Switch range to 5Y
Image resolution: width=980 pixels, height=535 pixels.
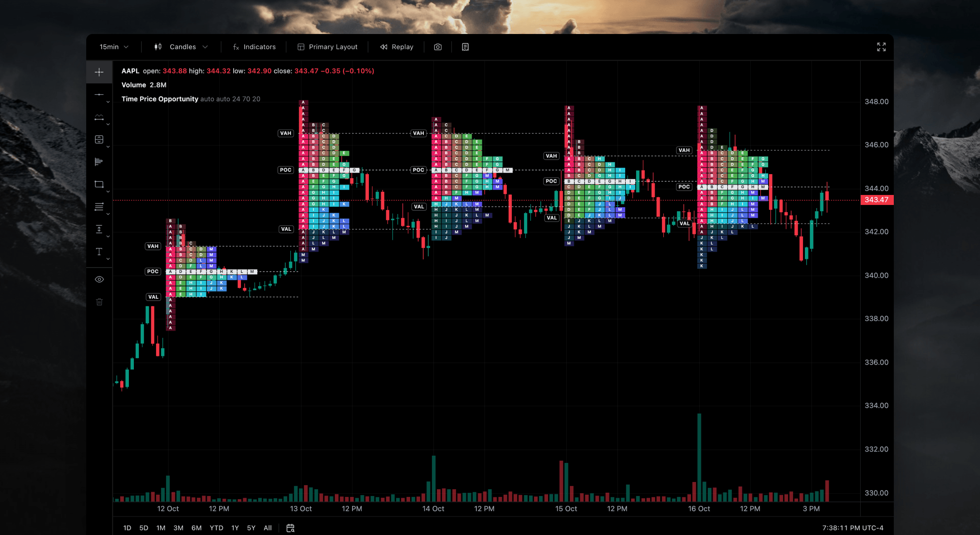(251, 528)
